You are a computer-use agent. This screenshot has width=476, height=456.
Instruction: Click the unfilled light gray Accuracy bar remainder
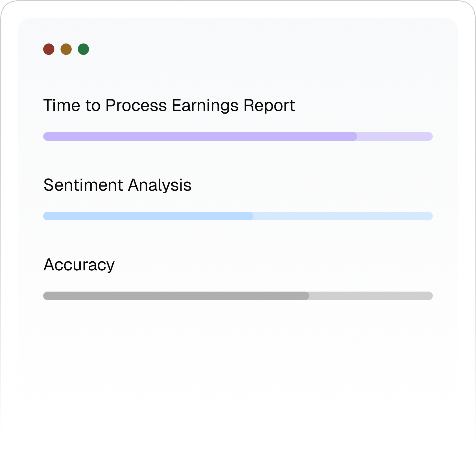371,296
